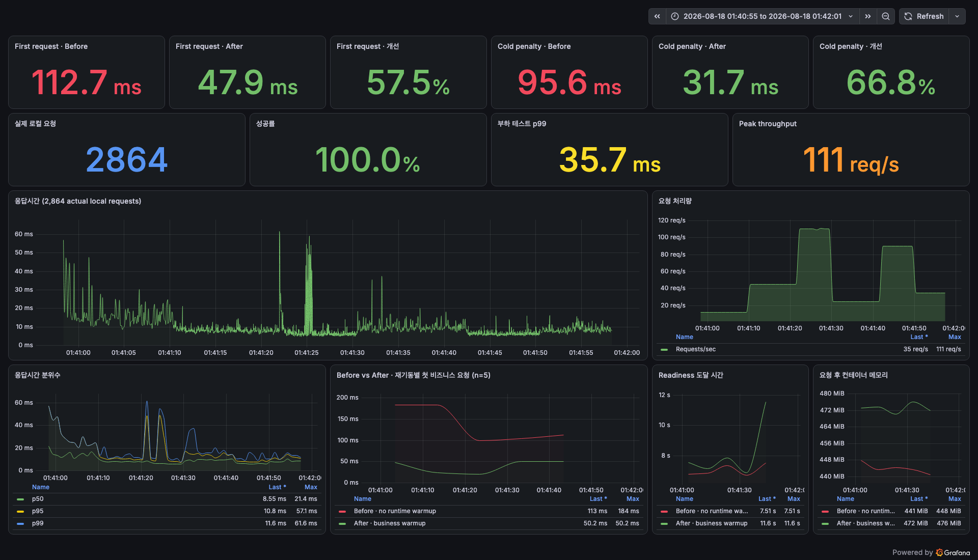
Task: Sort 응답시간 분위수 legend by Max
Action: click(311, 487)
